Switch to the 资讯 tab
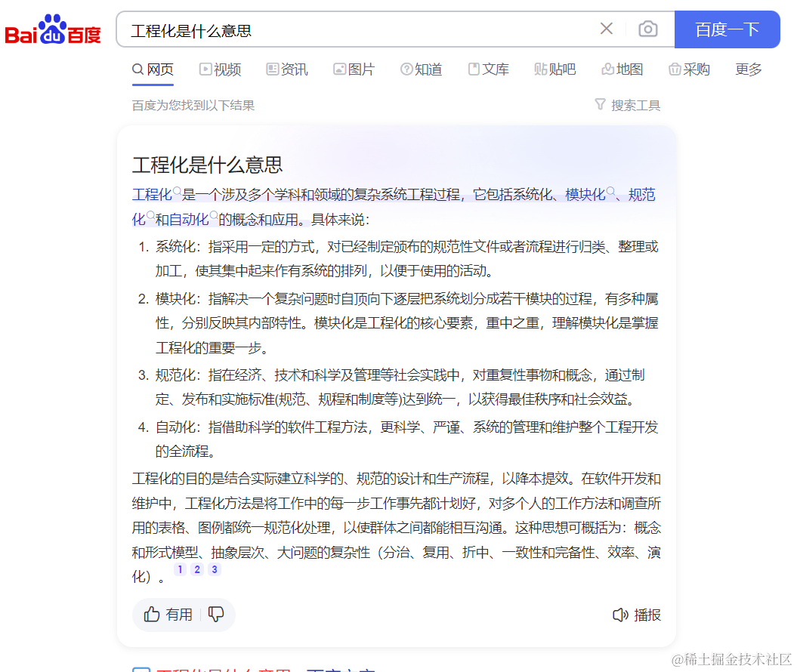This screenshot has width=797, height=672. (x=287, y=69)
